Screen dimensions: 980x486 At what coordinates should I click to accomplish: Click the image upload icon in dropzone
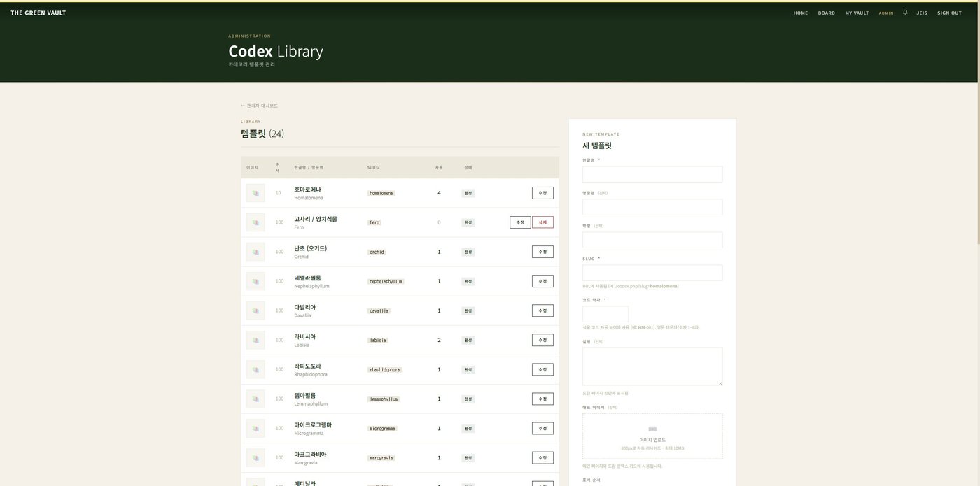pos(652,429)
